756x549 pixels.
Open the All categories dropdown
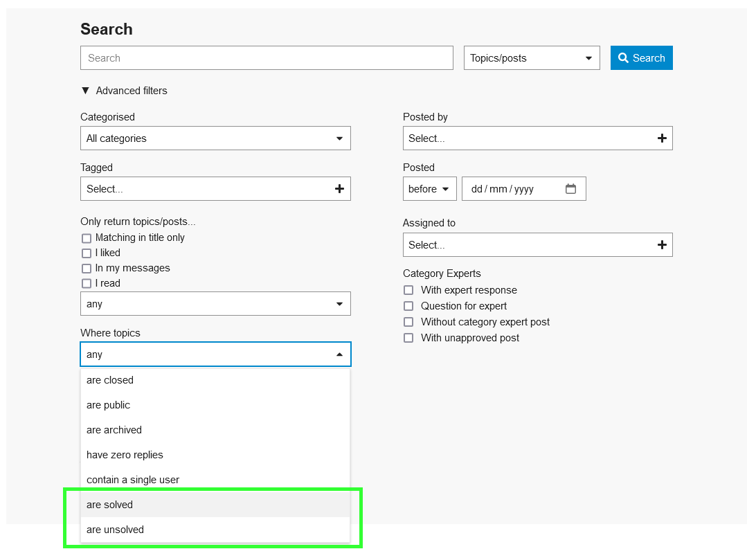tap(215, 138)
